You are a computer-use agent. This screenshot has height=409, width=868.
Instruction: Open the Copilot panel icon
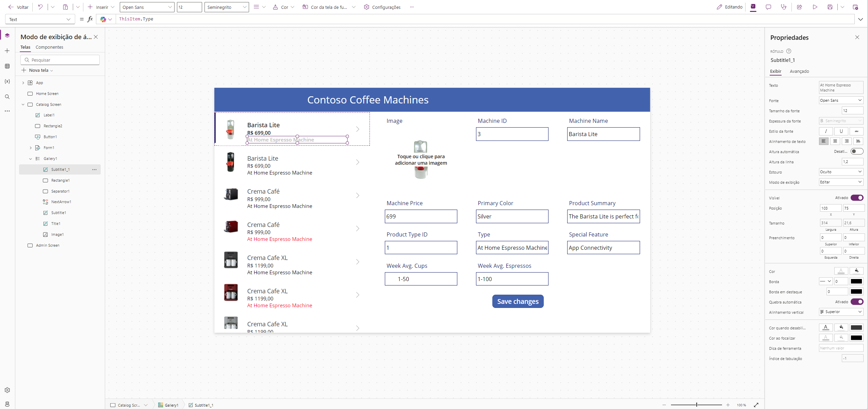[753, 7]
